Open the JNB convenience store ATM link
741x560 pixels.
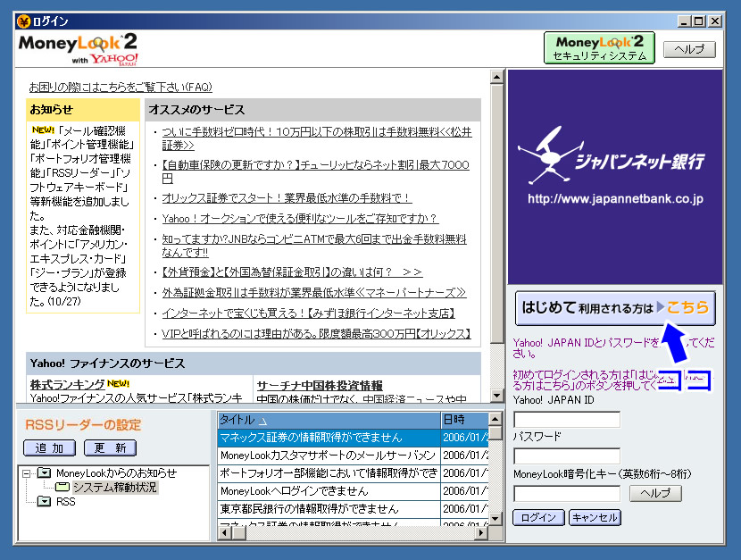point(314,246)
